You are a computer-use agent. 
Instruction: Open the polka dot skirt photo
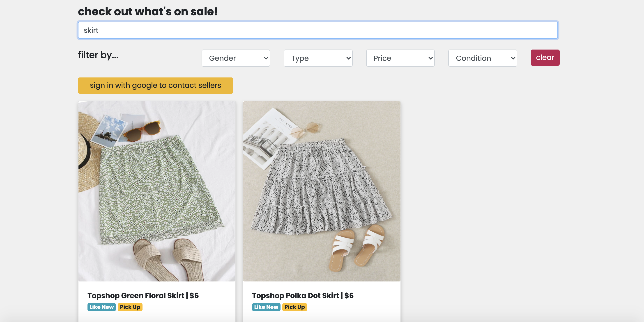coord(322,191)
